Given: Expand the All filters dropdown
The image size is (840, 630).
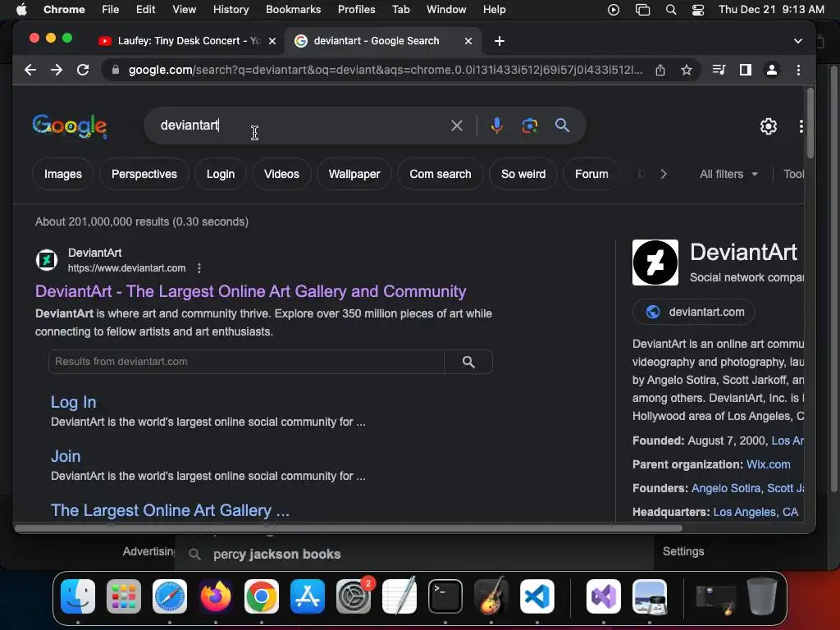Looking at the screenshot, I should click(728, 174).
